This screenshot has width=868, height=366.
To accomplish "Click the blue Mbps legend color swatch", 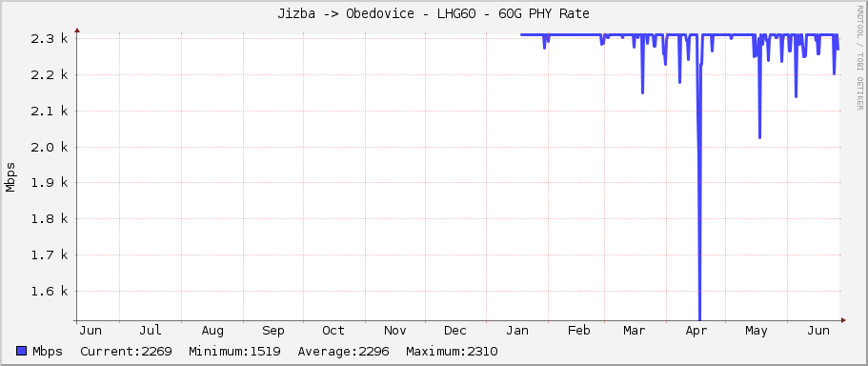I will pos(22,351).
